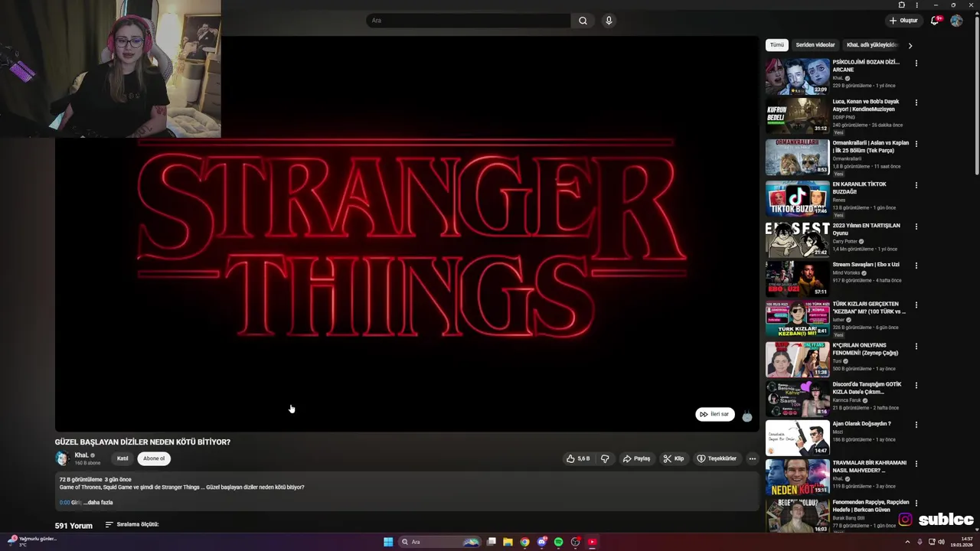The height and width of the screenshot is (551, 980).
Task: Select KhaL adlı yükleyiciden chip
Action: pyautogui.click(x=871, y=45)
